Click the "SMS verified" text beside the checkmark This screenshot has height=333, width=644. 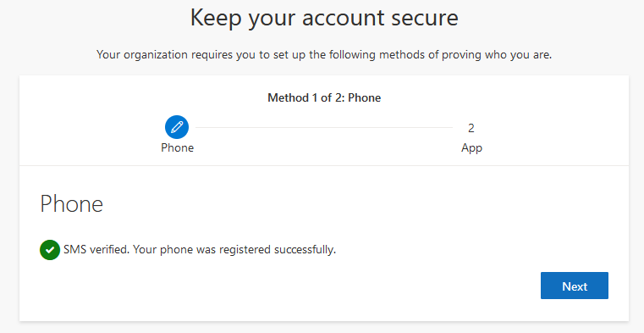[x=96, y=250]
